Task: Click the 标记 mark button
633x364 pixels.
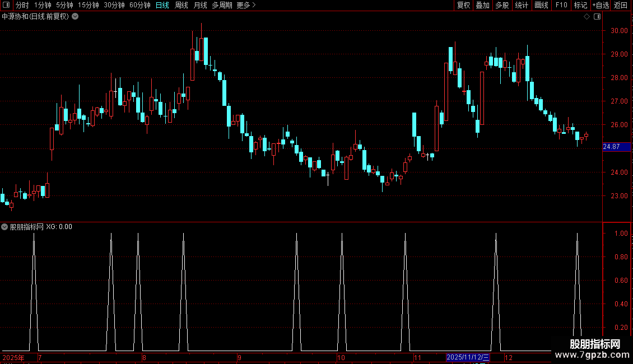Action: pyautogui.click(x=580, y=5)
